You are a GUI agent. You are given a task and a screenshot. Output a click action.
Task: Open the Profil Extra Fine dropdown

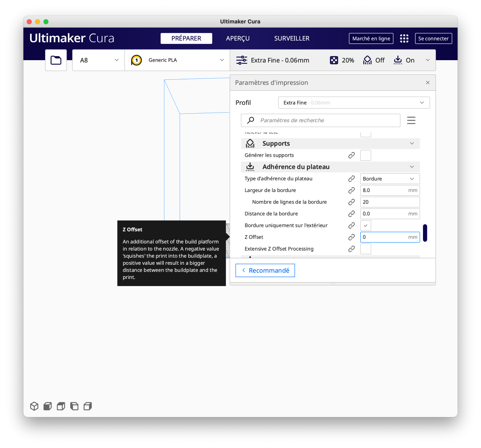pos(354,103)
